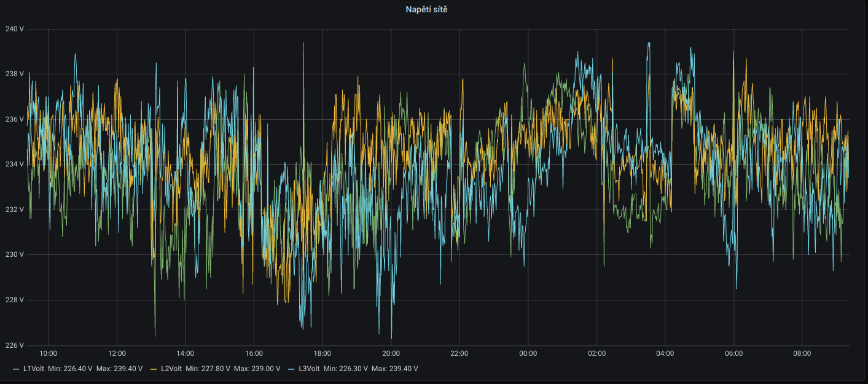868x384 pixels.
Task: Toggle L3Volt series visibility in legend
Action: [x=308, y=369]
